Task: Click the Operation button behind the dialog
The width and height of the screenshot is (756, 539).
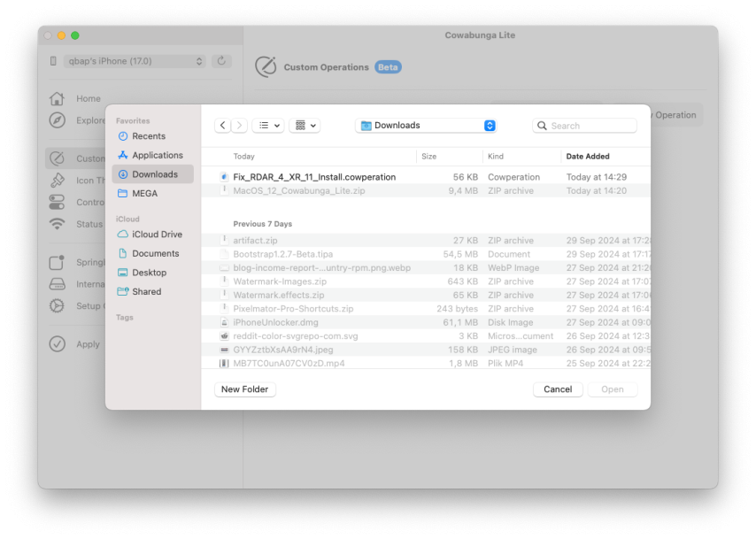Action: point(675,115)
